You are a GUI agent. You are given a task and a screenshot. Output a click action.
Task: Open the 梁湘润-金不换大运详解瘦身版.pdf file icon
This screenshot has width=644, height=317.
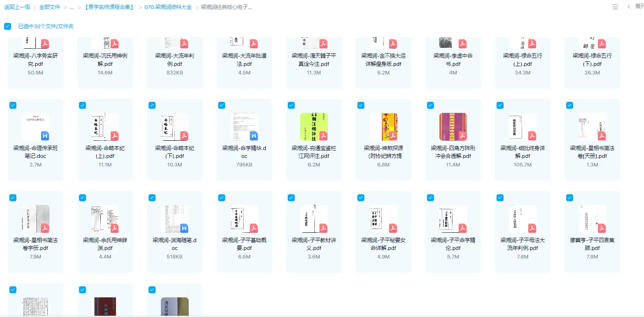[x=384, y=43]
